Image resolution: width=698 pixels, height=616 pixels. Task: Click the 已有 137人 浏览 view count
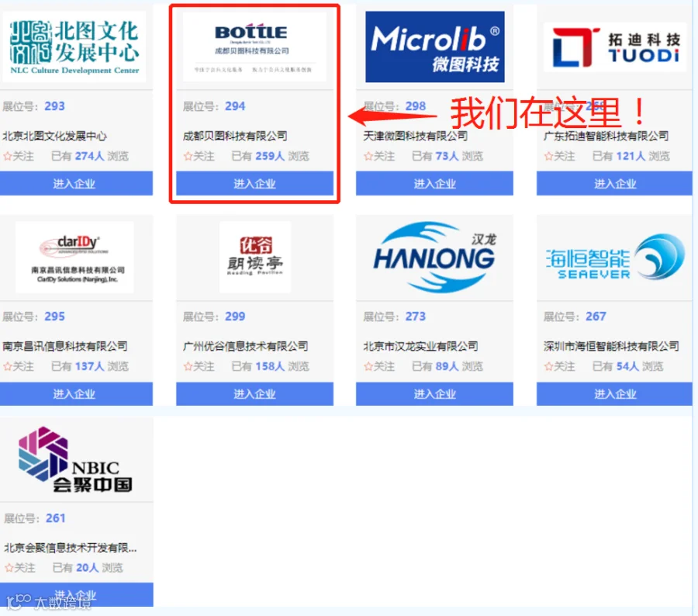tap(90, 366)
